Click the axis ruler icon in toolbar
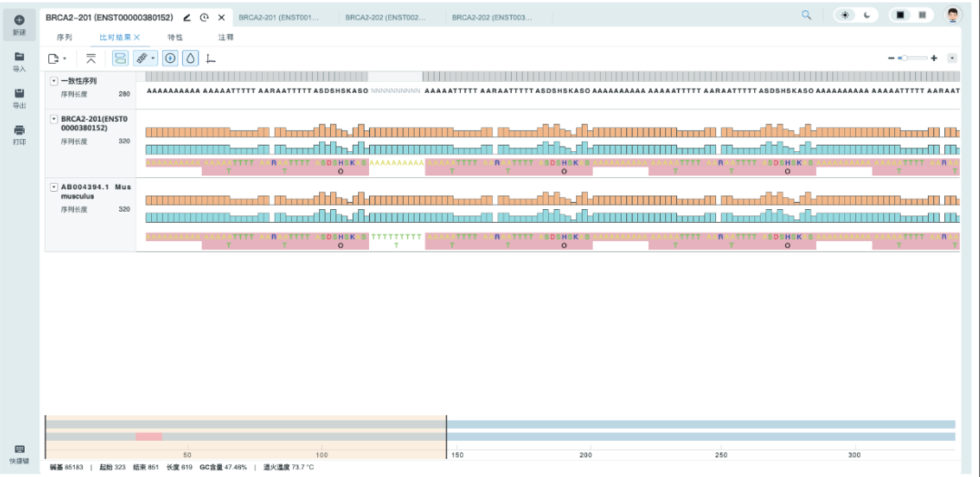 click(211, 59)
